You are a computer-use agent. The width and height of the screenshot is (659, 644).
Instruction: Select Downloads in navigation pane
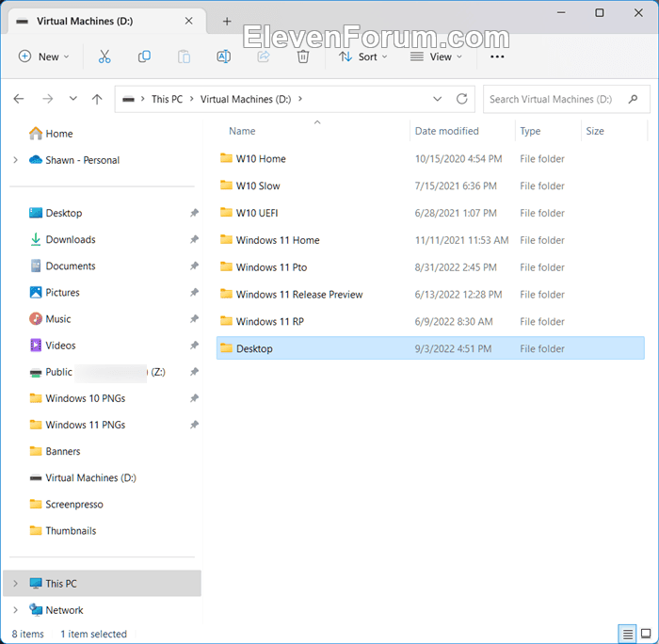point(71,239)
